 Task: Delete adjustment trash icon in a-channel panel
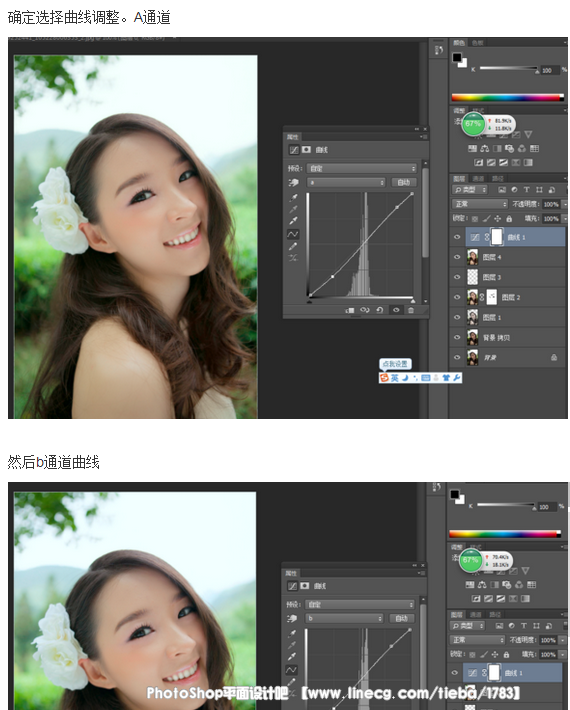click(411, 310)
